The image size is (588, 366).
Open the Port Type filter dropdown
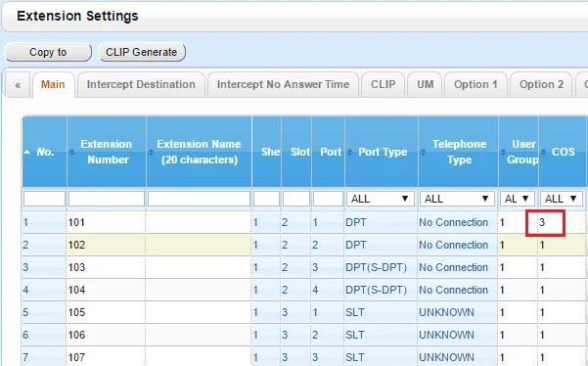coord(381,199)
